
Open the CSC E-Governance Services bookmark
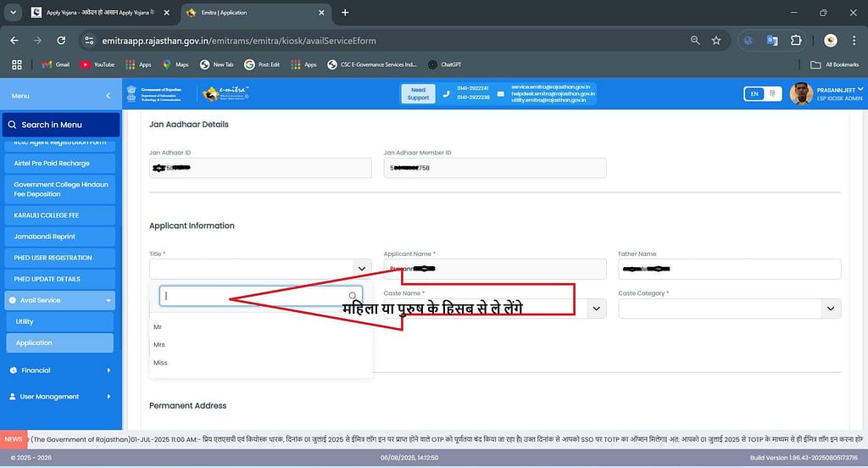coord(372,64)
